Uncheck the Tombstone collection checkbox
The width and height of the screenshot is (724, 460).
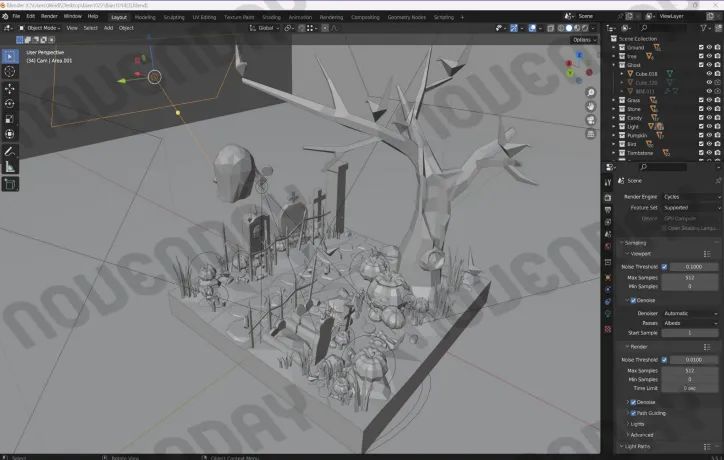point(701,153)
